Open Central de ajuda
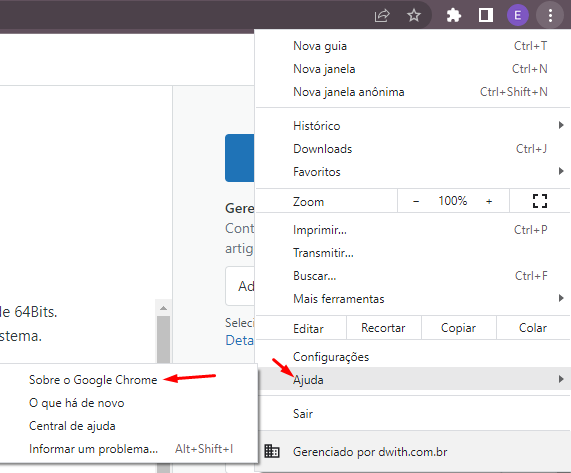This screenshot has width=571, height=473. (x=128, y=426)
